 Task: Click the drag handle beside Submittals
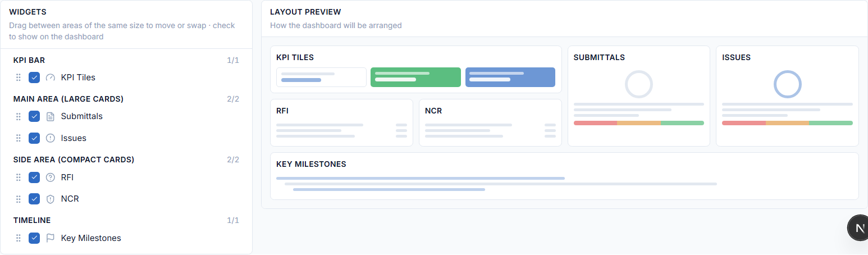19,116
